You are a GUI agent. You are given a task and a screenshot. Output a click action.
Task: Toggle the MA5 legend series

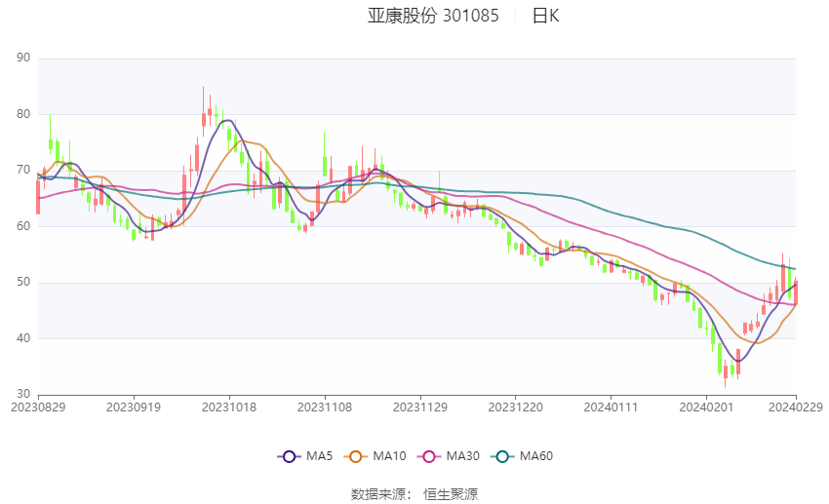(304, 456)
